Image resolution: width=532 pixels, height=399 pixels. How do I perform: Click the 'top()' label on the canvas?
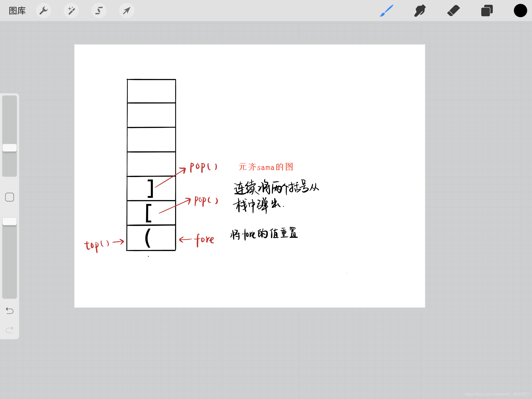[x=97, y=246]
